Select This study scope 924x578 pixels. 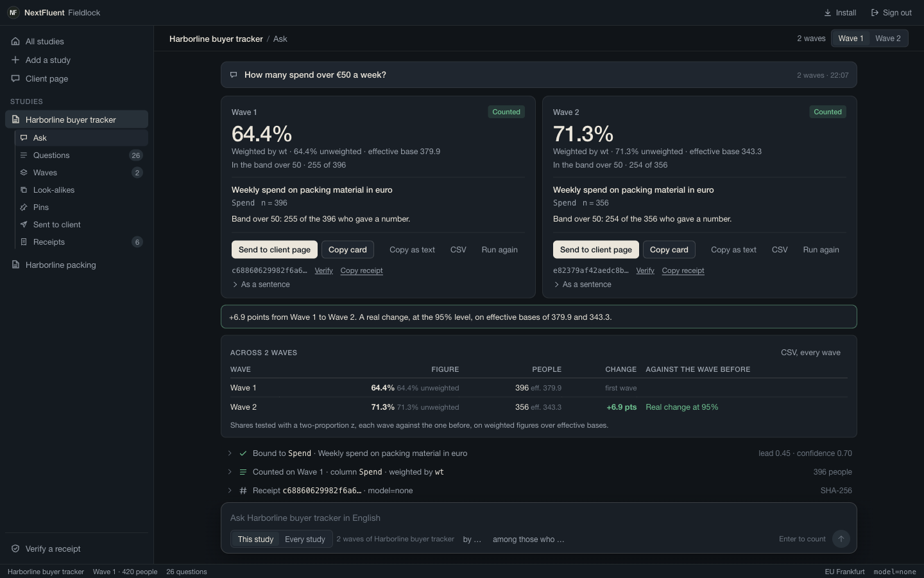(255, 539)
